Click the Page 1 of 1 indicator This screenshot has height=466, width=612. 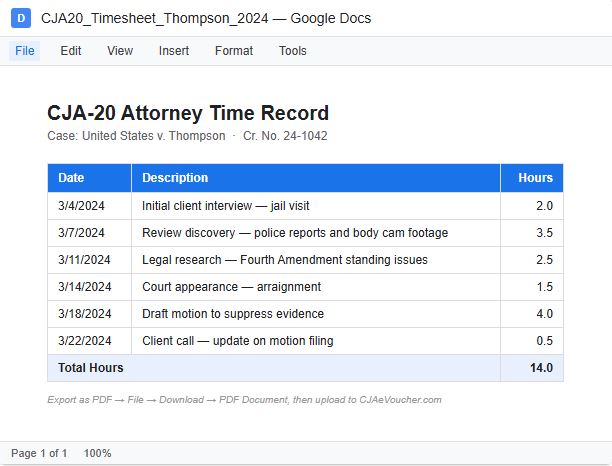39,453
